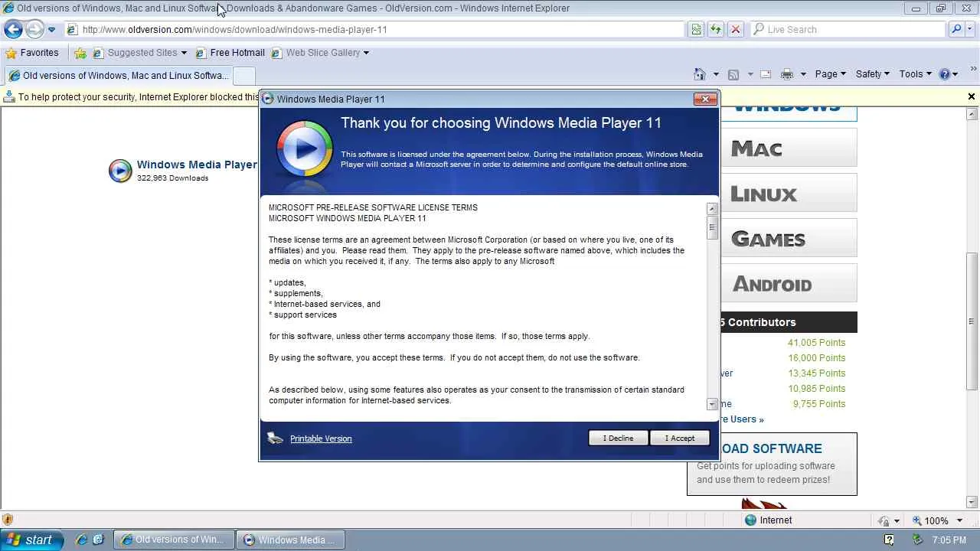The width and height of the screenshot is (980, 551).
Task: Click the Live Search input box
Action: point(848,30)
